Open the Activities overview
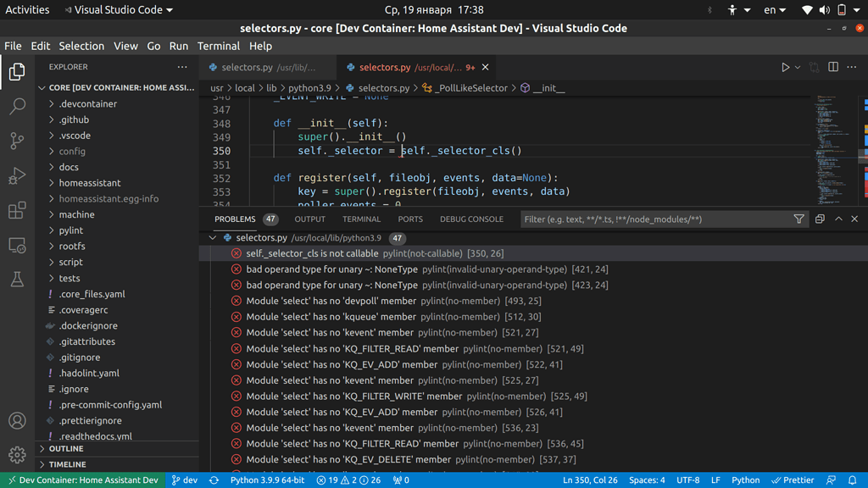 27,10
